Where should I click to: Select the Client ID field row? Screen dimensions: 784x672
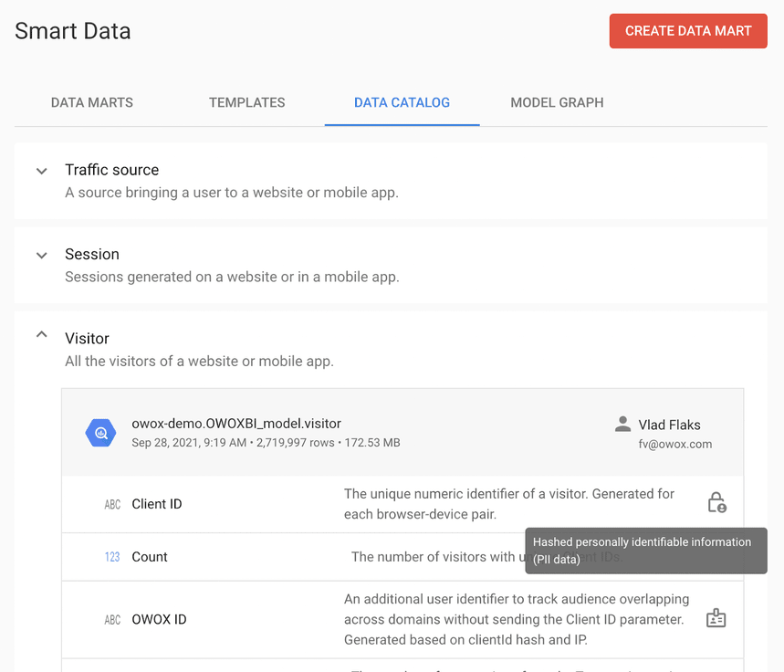(x=157, y=504)
